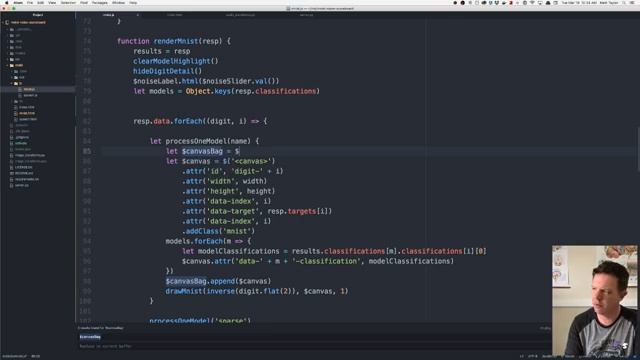This screenshot has height=360, width=640.
Task: Open the Packages menu
Action: point(100,2)
